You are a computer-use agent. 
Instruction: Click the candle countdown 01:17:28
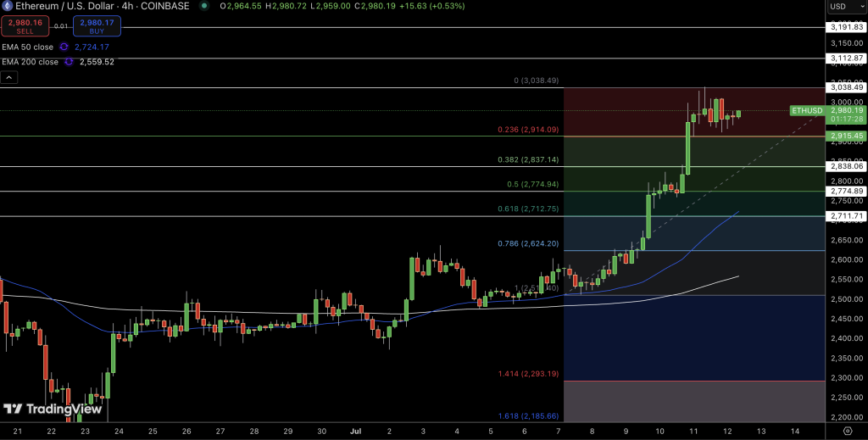(x=845, y=119)
